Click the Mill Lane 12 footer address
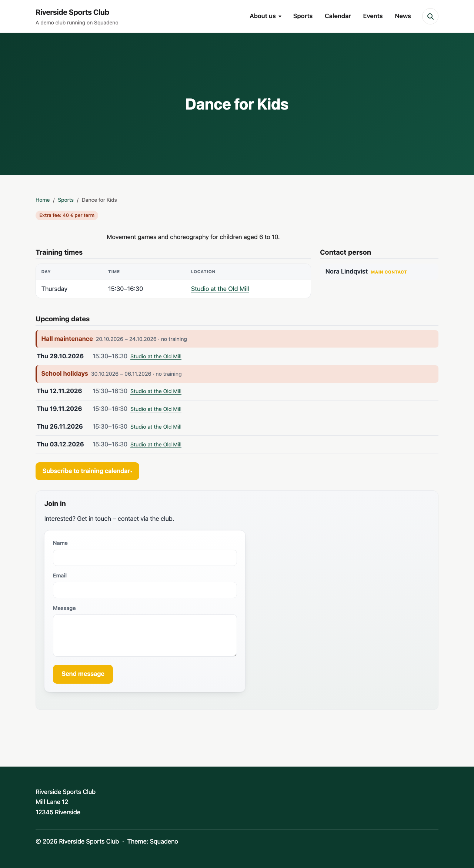 coord(52,802)
